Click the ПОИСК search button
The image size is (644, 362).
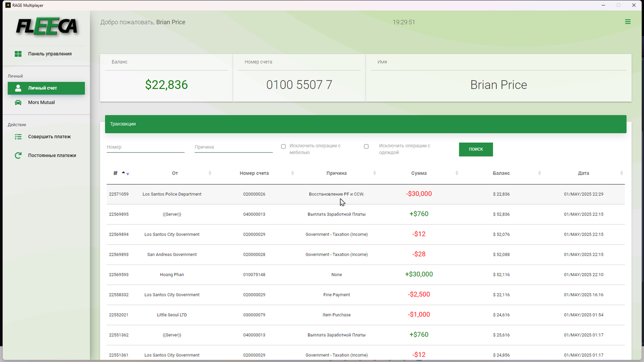pos(476,149)
